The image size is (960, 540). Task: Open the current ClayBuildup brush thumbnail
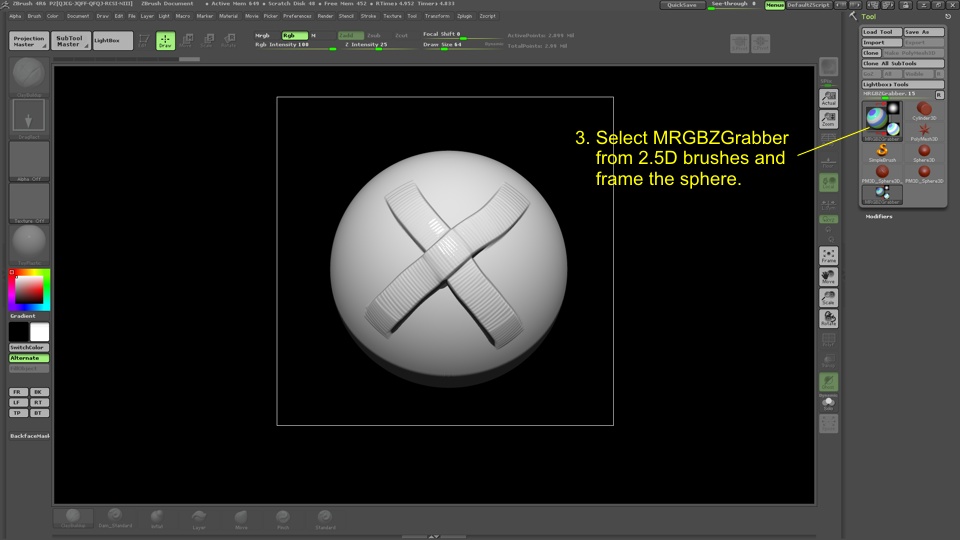[x=29, y=76]
